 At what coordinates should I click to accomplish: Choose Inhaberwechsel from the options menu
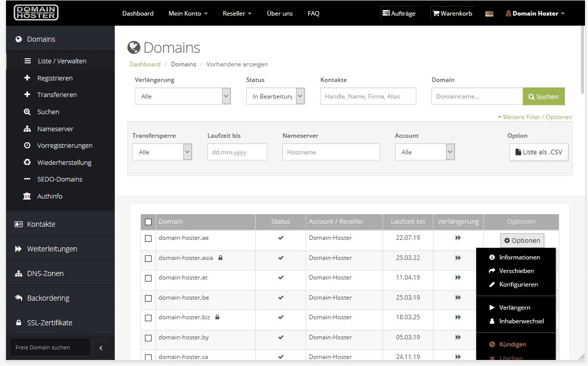(x=516, y=321)
